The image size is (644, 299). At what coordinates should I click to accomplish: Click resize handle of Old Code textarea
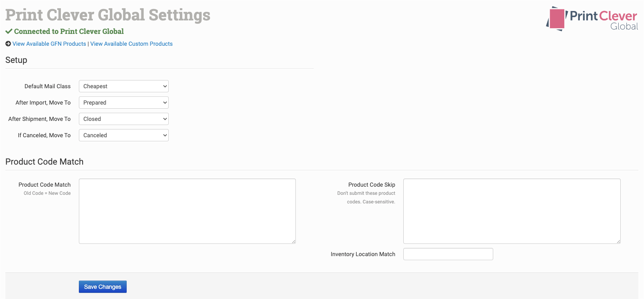tap(293, 241)
